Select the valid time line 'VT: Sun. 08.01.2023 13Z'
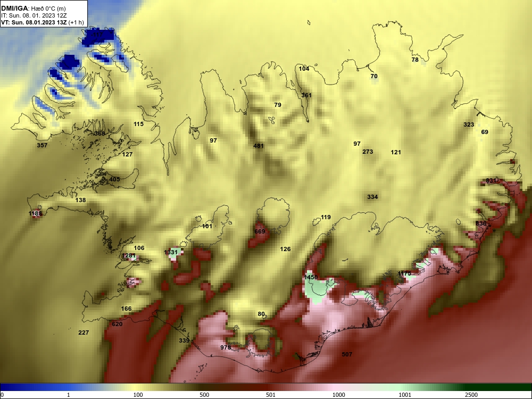The width and height of the screenshot is (532, 399). point(35,22)
